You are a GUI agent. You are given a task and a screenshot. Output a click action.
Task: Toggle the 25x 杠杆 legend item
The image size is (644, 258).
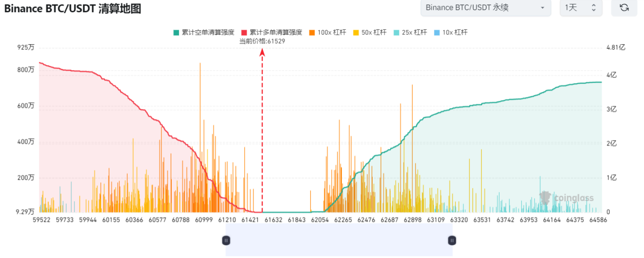point(410,33)
